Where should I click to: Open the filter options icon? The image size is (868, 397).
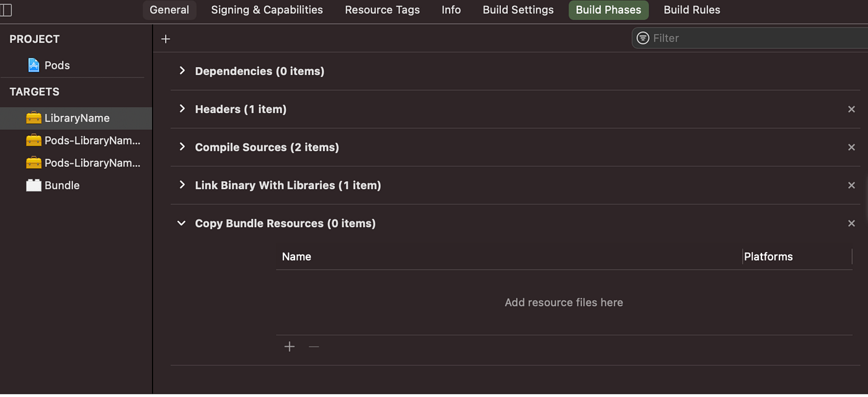[x=642, y=38]
